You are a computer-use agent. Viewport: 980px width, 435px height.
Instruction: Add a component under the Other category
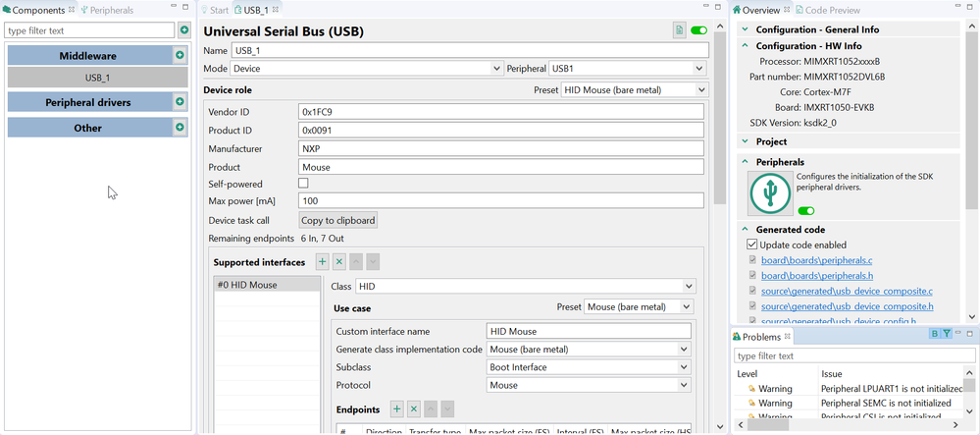pos(180,127)
